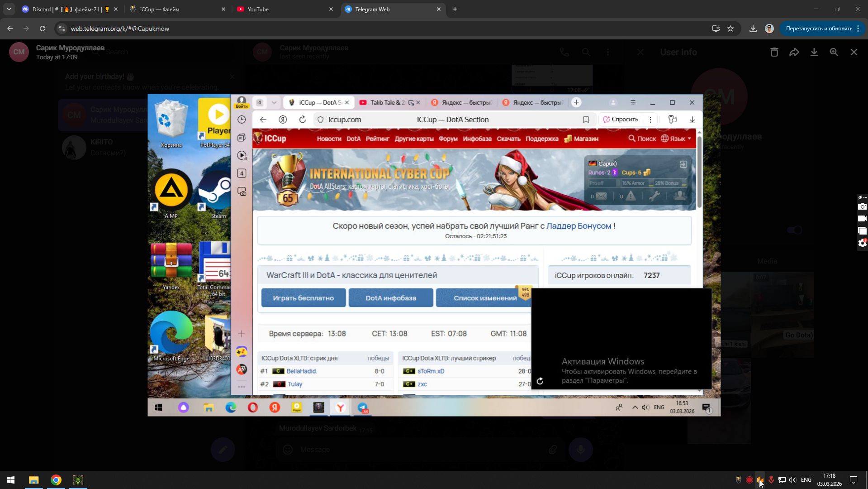Open the Chrome profile avatar
The height and width of the screenshot is (489, 868).
[x=769, y=29]
